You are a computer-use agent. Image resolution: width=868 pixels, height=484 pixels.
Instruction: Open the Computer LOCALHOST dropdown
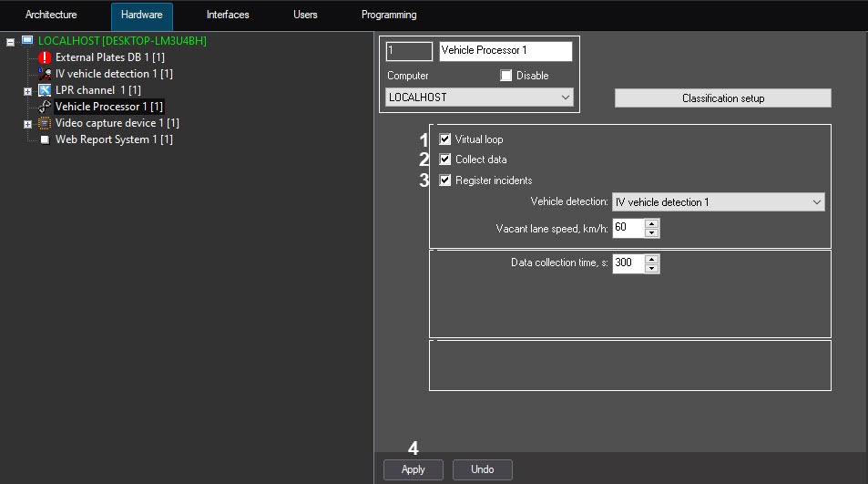[x=479, y=98]
